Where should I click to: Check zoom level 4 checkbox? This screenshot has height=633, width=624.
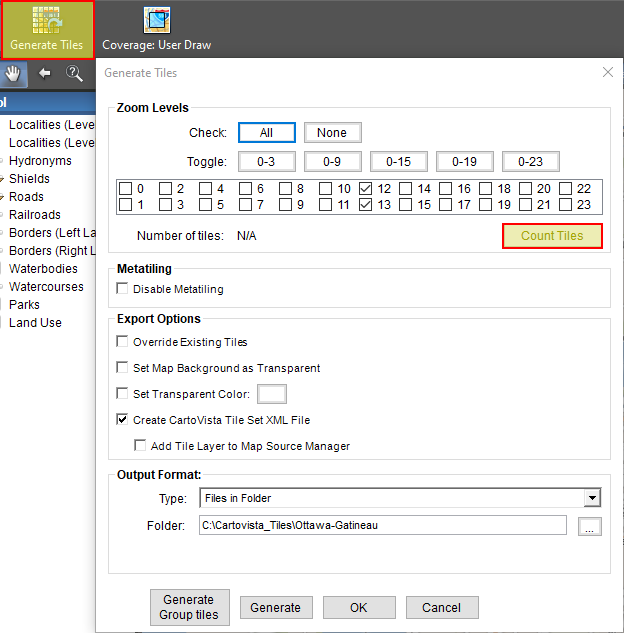pos(205,189)
